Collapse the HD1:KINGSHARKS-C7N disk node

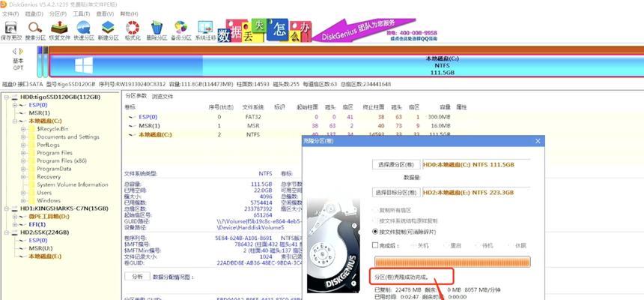pos(7,208)
